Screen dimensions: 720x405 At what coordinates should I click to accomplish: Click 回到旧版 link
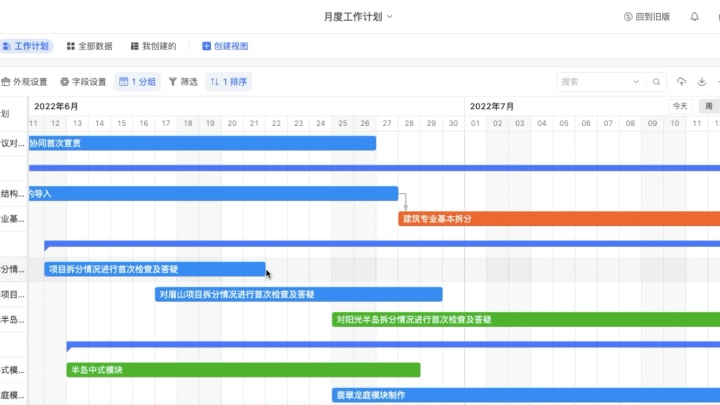[647, 17]
